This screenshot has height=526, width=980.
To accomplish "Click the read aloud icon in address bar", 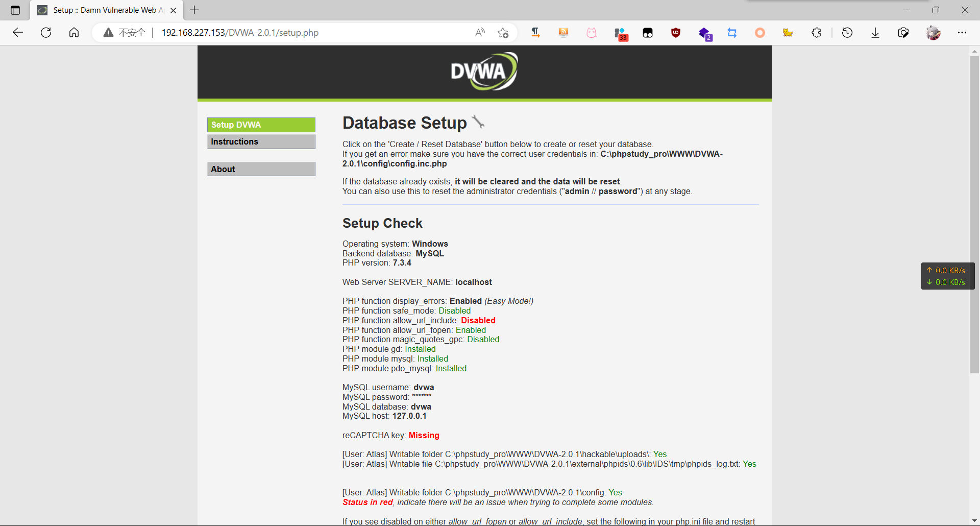I will tap(480, 33).
